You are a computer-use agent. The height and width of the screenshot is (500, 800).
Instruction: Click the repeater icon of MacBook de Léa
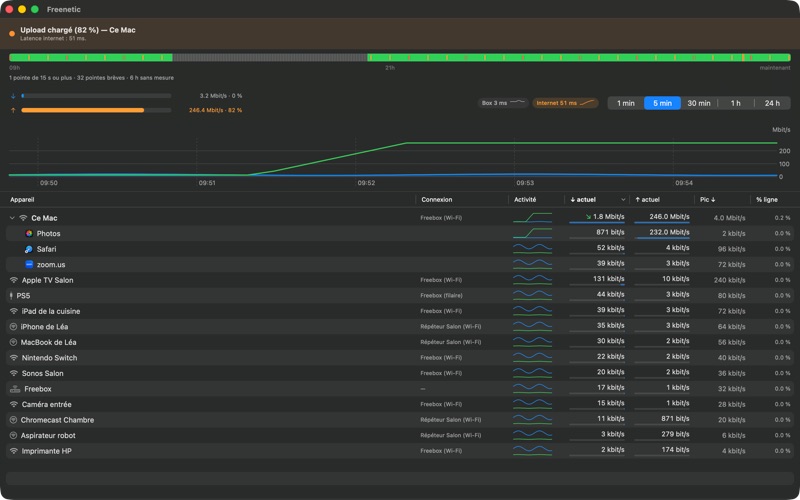(x=14, y=342)
